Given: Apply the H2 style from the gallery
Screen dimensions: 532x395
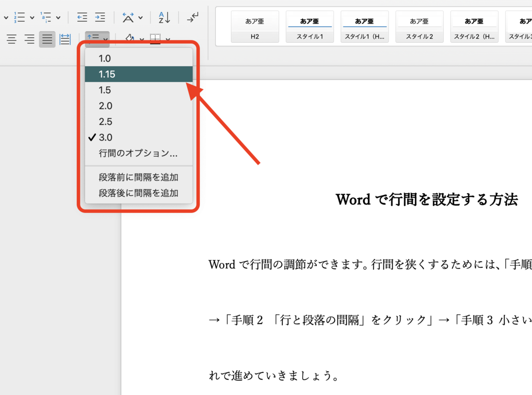Looking at the screenshot, I should tap(255, 27).
